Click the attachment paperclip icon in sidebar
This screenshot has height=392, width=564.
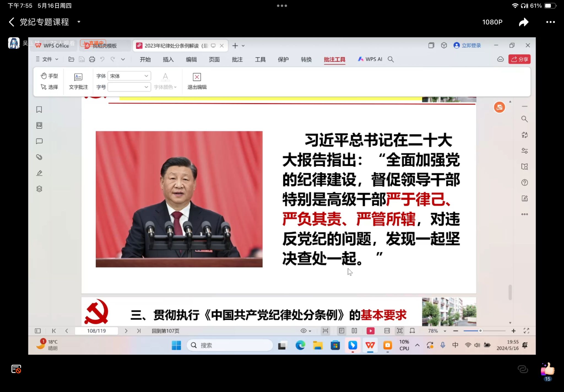tap(39, 157)
